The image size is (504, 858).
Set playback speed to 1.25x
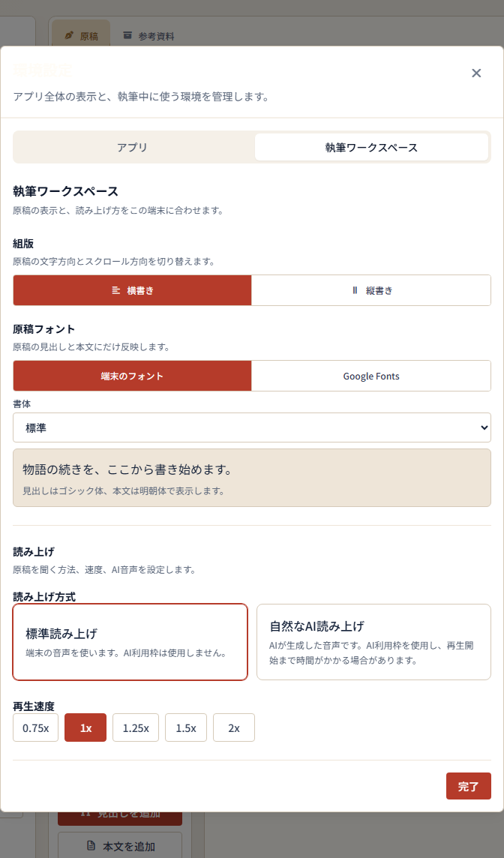point(136,727)
